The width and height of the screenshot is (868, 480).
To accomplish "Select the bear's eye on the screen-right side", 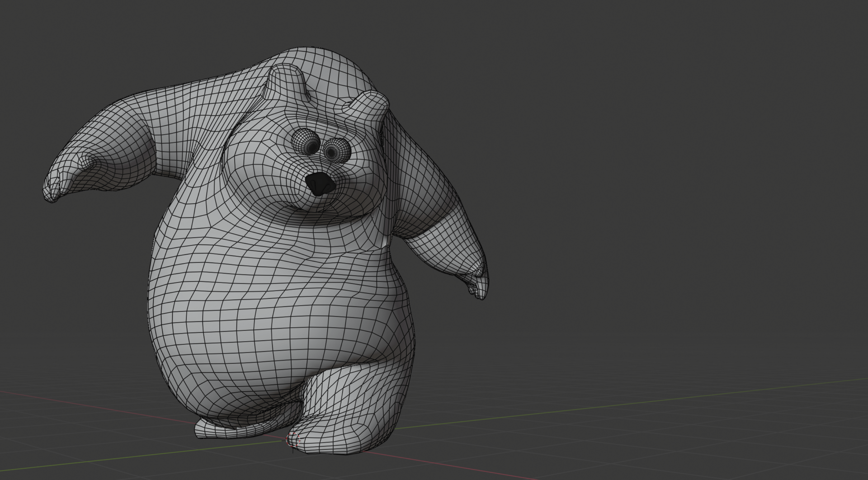I will pyautogui.click(x=336, y=151).
